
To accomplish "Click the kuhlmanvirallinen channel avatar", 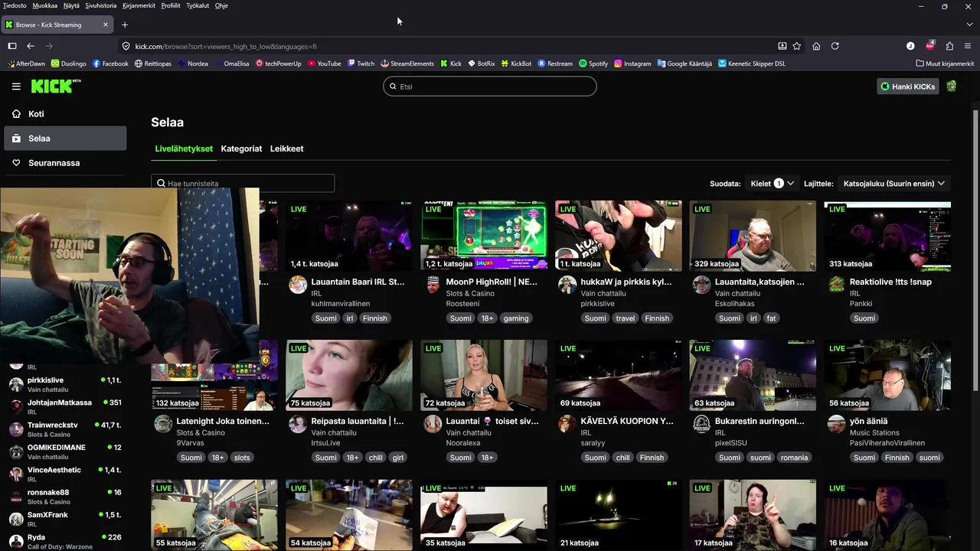I will point(298,285).
